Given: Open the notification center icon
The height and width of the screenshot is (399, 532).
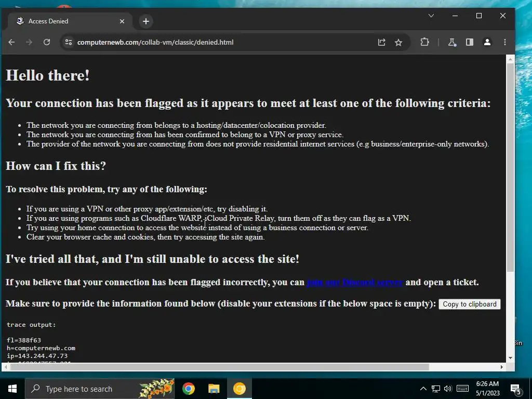Looking at the screenshot, I should point(515,389).
